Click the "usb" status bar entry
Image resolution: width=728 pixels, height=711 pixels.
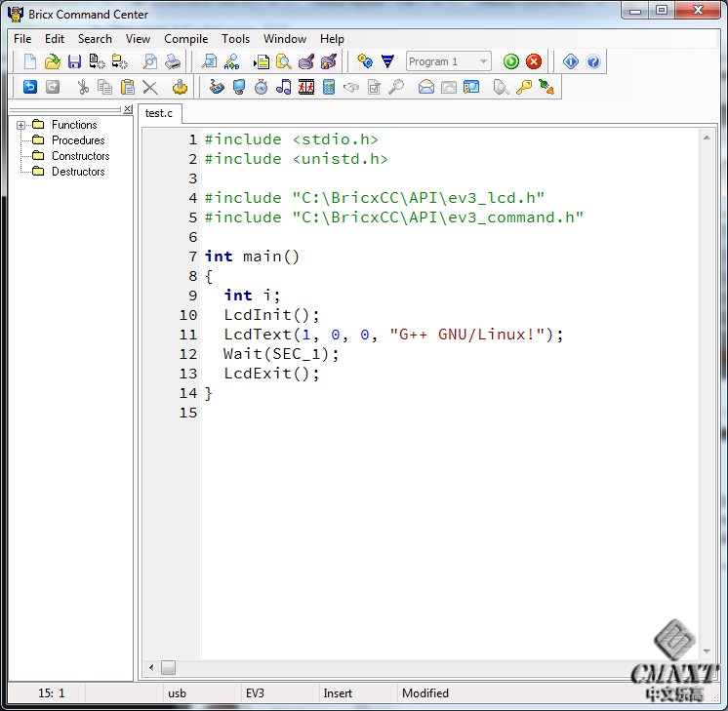coord(177,692)
